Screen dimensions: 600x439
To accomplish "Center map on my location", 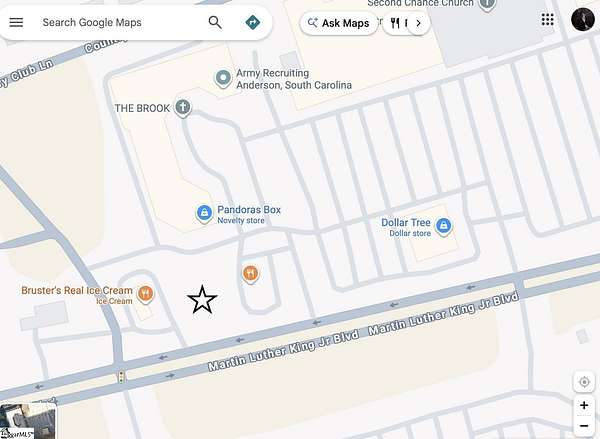I will (584, 382).
